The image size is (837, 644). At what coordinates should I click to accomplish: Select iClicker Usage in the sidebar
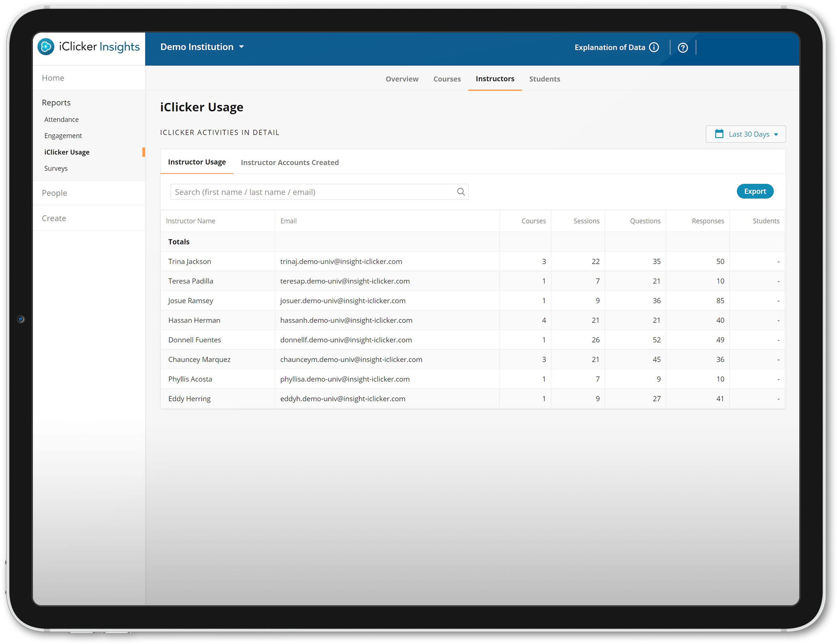(67, 152)
